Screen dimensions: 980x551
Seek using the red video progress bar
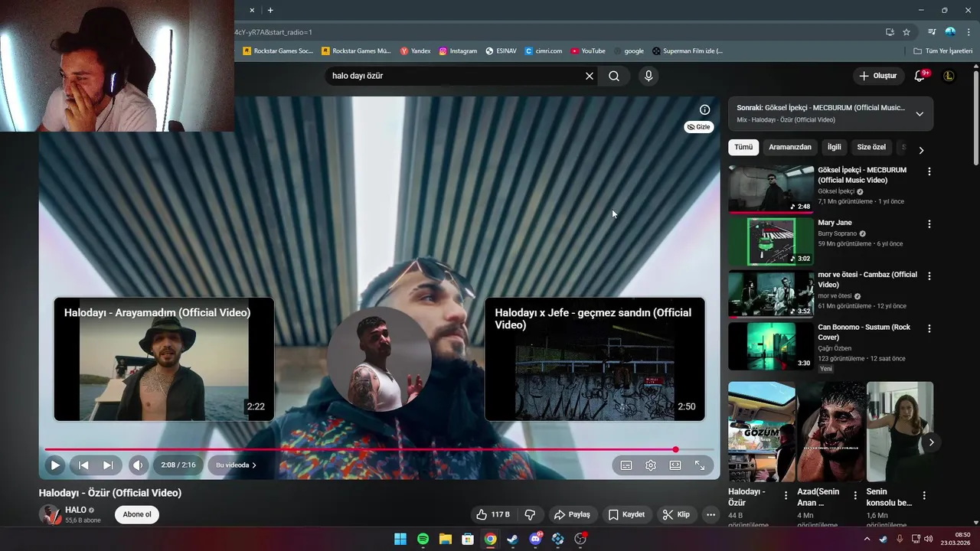pos(379,450)
